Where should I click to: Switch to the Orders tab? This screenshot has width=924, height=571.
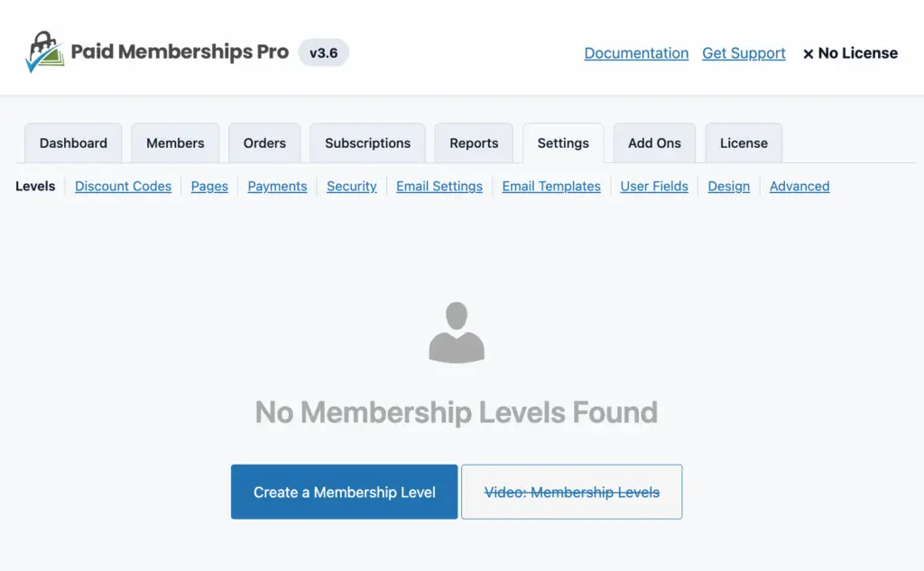(x=264, y=143)
